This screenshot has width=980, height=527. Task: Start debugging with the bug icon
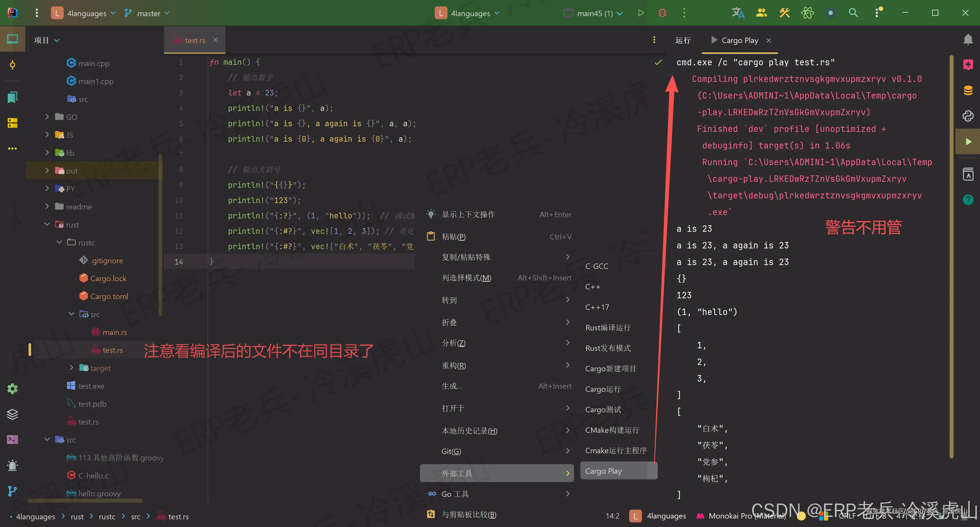point(662,13)
